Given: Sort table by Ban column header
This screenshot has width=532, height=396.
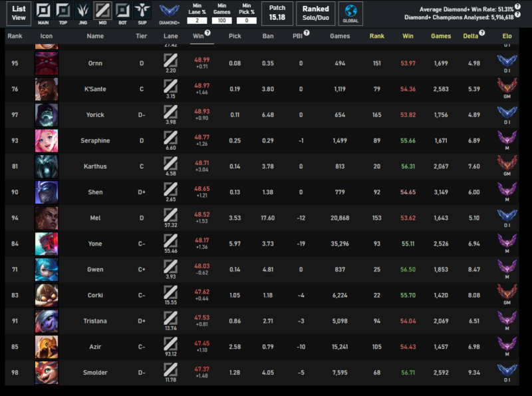Looking at the screenshot, I should pyautogui.click(x=268, y=35).
